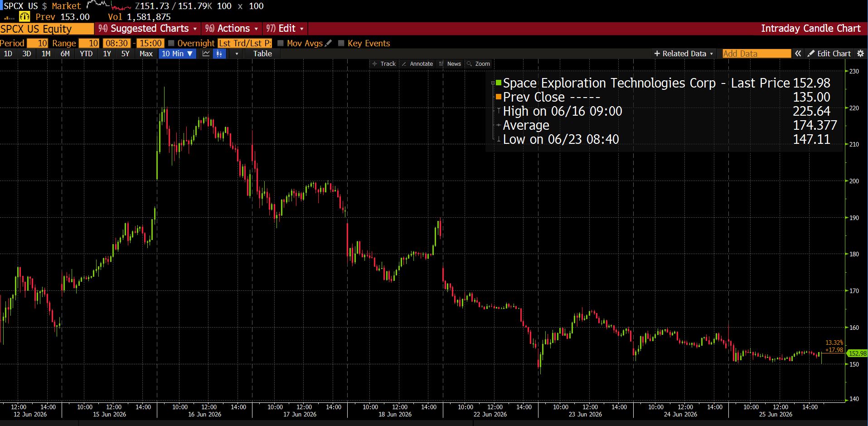Activate the chart Zoom tool

pyautogui.click(x=479, y=64)
